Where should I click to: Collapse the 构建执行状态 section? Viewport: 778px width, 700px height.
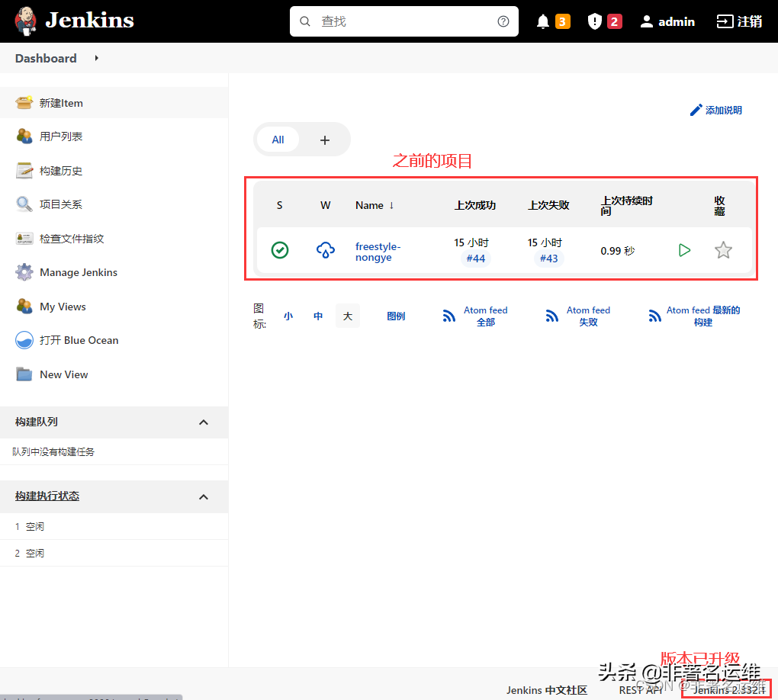[x=203, y=496]
